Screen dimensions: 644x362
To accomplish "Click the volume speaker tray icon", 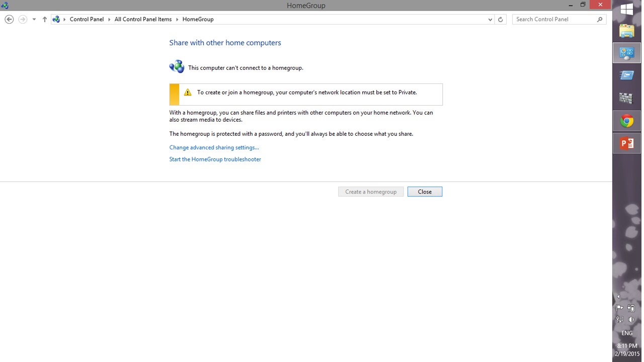I will coord(631,320).
